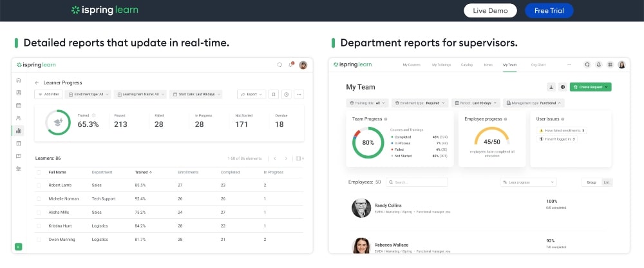Check the box for Robert Lamb
The image size is (644, 268).
click(x=39, y=185)
